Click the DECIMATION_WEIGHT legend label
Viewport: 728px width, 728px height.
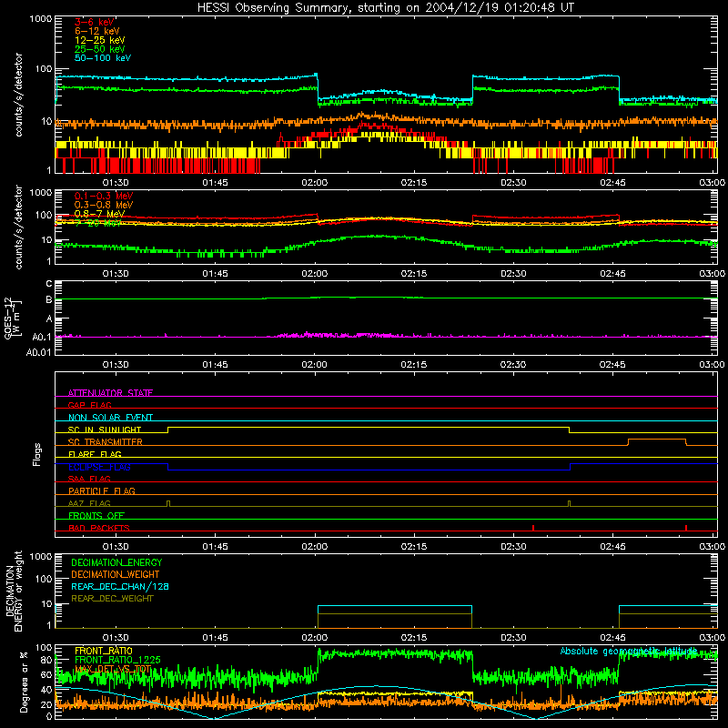tap(116, 574)
